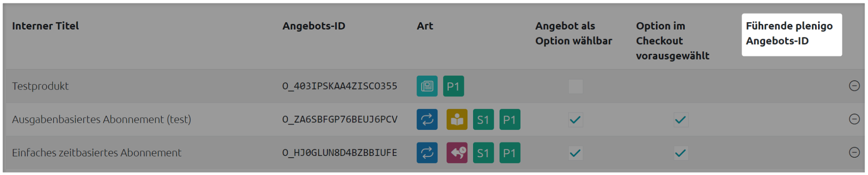The width and height of the screenshot is (868, 175).
Task: Remove Einfaches zeitbasiertes Abonnement using minus icon
Action: pyautogui.click(x=854, y=152)
